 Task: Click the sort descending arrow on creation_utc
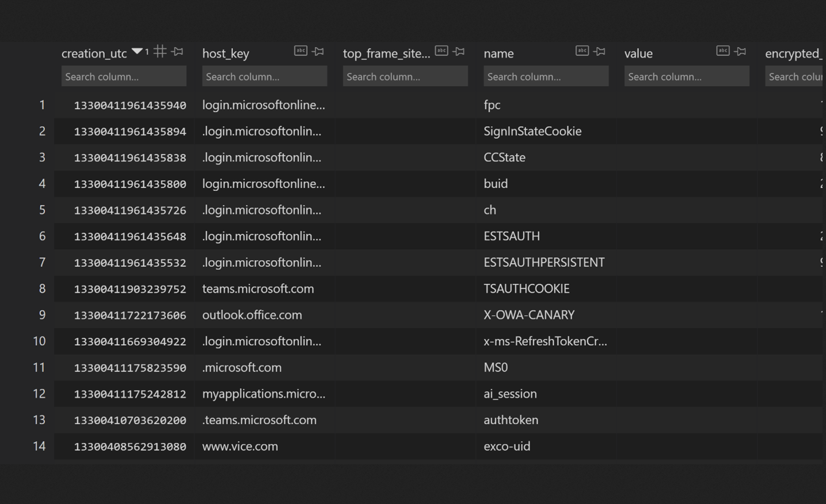(137, 51)
